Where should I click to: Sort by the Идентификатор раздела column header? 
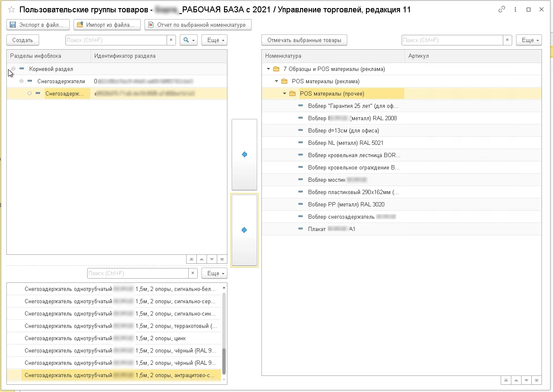pos(159,56)
